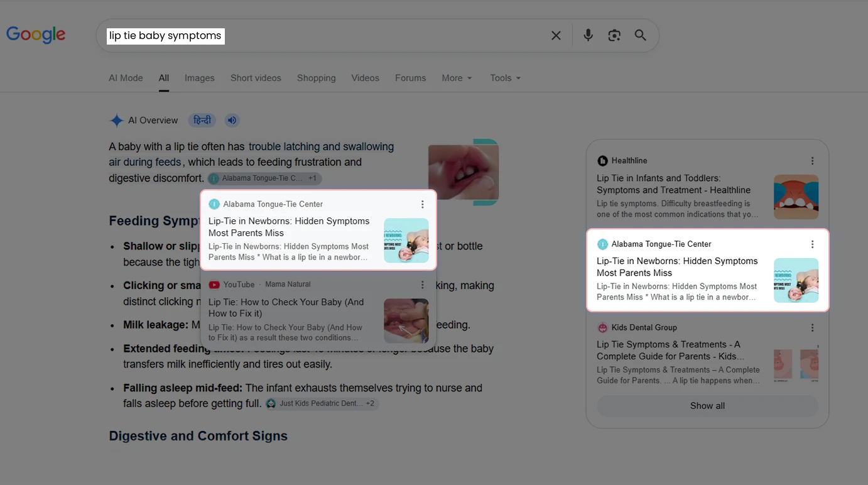This screenshot has height=485, width=868.
Task: Click the AI Overview sparkle icon
Action: pos(116,121)
